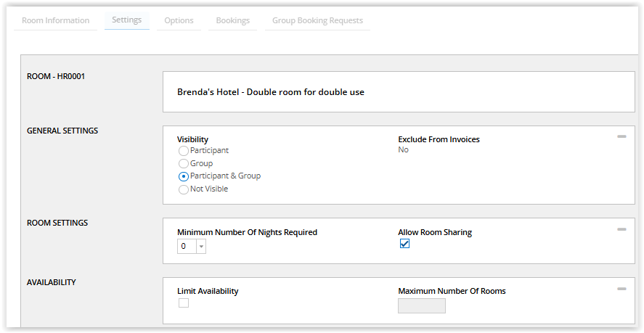
Task: Switch to the Room Information tab
Action: 55,20
